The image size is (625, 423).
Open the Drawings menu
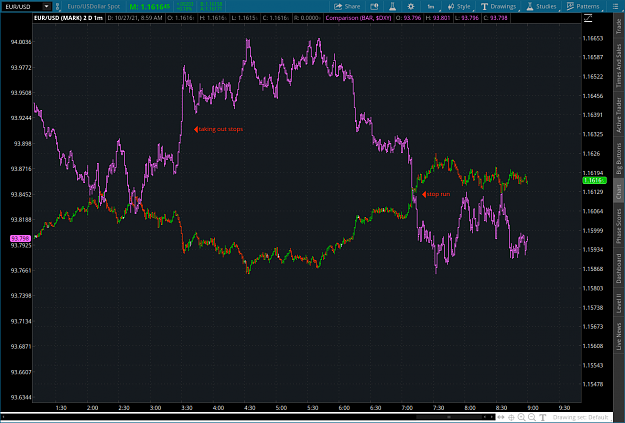click(499, 6)
